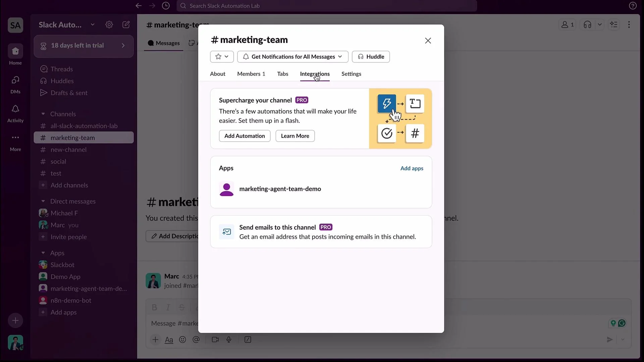Open profile avatar at bottom left
Image resolution: width=644 pixels, height=362 pixels.
tap(15, 343)
